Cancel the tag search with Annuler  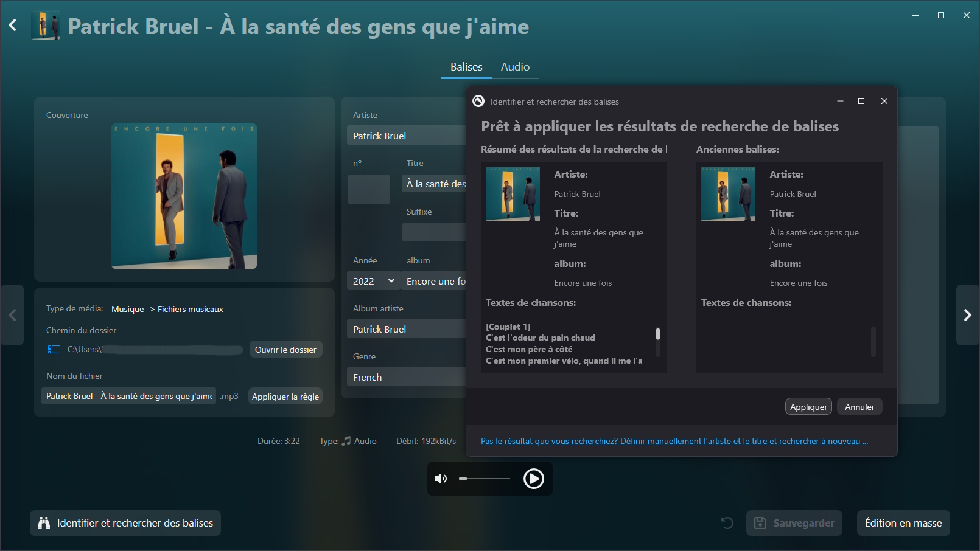(x=859, y=407)
